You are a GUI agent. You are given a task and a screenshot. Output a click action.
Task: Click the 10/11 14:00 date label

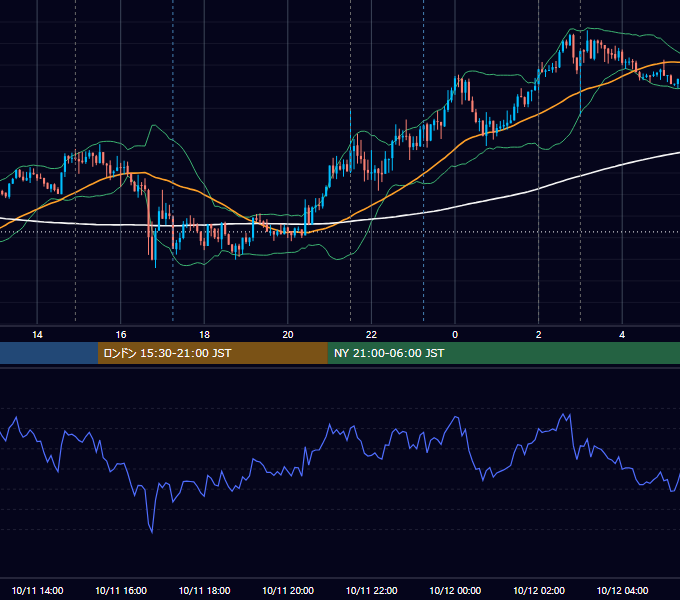(37, 590)
